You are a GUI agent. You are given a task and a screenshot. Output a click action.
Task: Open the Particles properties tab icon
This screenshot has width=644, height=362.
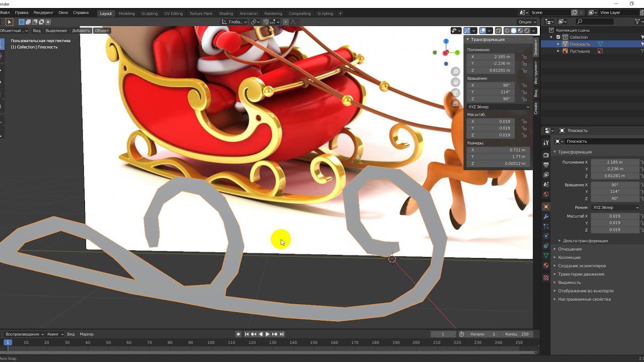click(546, 226)
